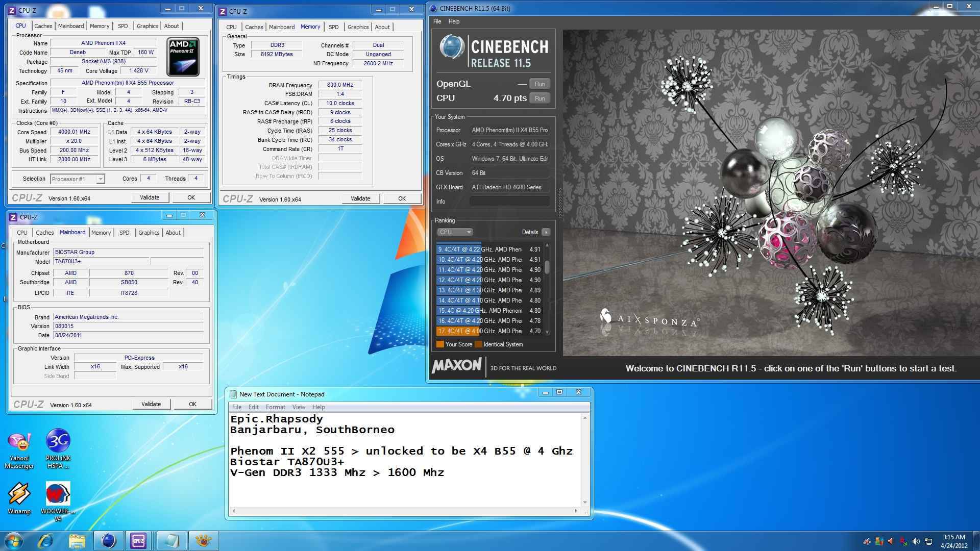Launch Internet Explorer from taskbar

[x=46, y=541]
